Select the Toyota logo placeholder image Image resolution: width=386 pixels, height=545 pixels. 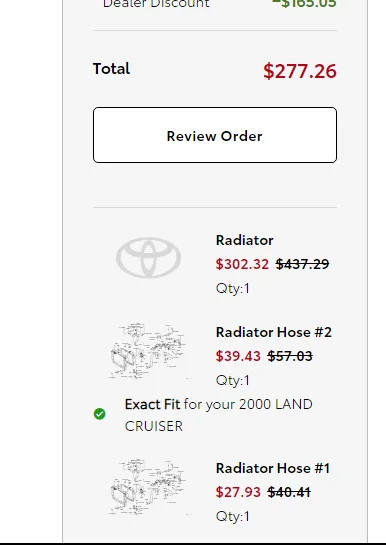(x=148, y=258)
